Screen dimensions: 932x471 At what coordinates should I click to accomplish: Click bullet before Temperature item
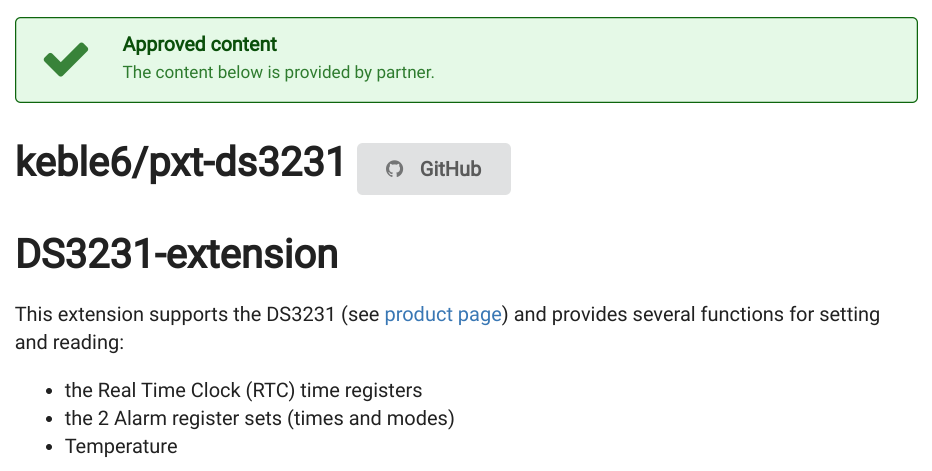[51, 447]
